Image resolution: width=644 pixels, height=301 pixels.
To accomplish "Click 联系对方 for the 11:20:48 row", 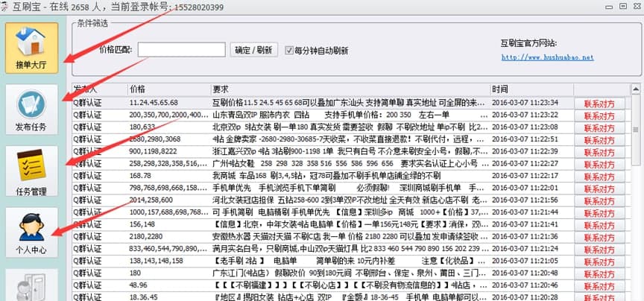I will (x=599, y=274).
